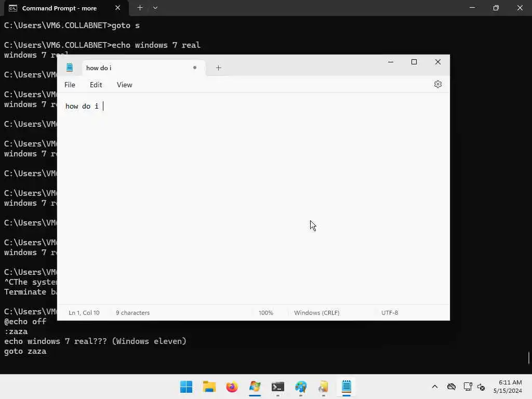Launch Firefox from the taskbar

[232, 387]
